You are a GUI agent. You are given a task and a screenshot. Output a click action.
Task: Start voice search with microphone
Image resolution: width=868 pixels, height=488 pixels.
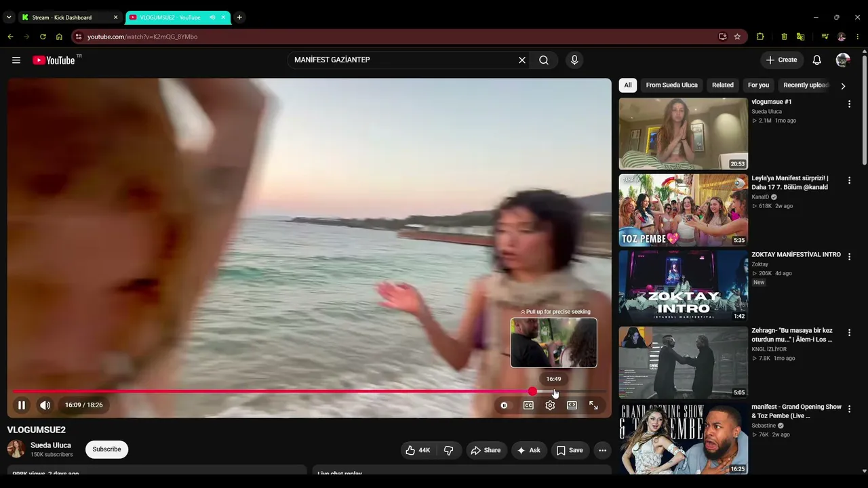[574, 60]
